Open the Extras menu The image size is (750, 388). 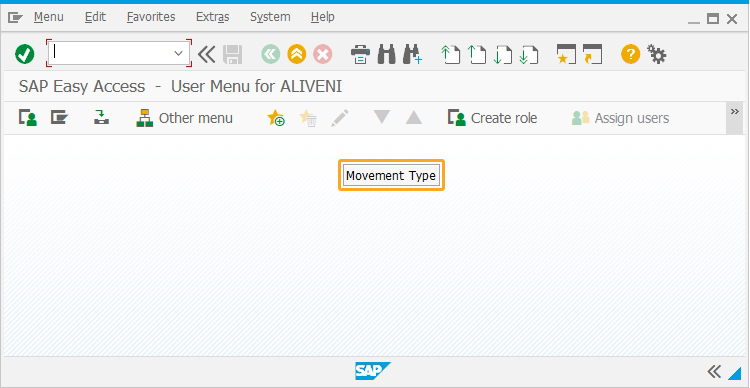coord(212,17)
